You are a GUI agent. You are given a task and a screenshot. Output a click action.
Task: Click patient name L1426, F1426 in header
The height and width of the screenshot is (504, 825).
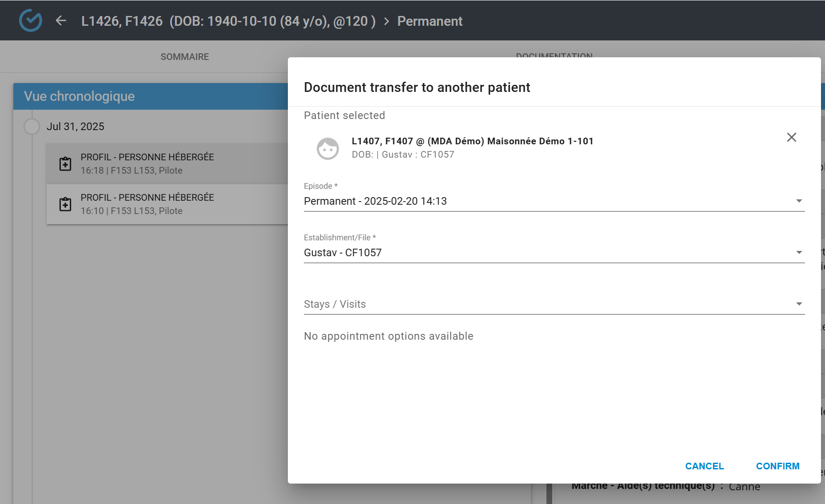coord(122,21)
